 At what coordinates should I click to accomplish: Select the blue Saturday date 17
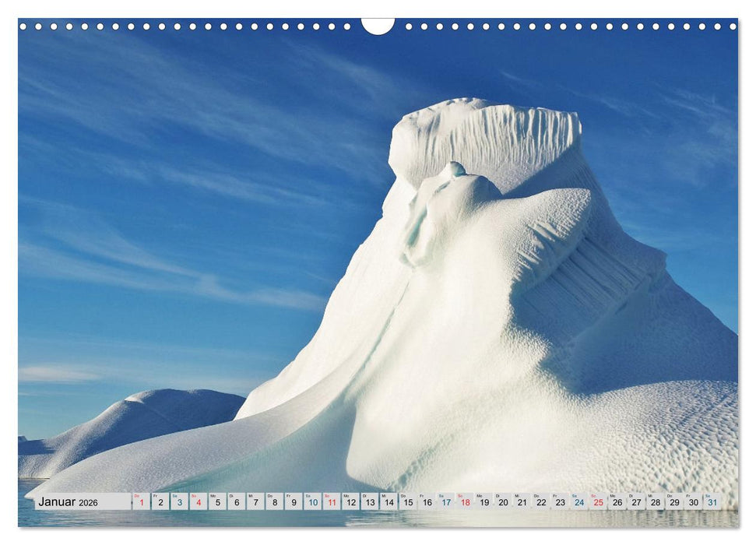click(x=447, y=503)
